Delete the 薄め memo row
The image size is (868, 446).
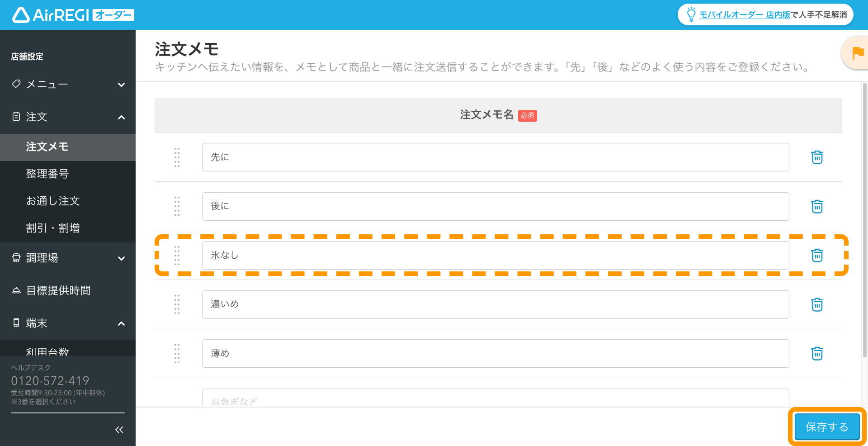(x=817, y=353)
